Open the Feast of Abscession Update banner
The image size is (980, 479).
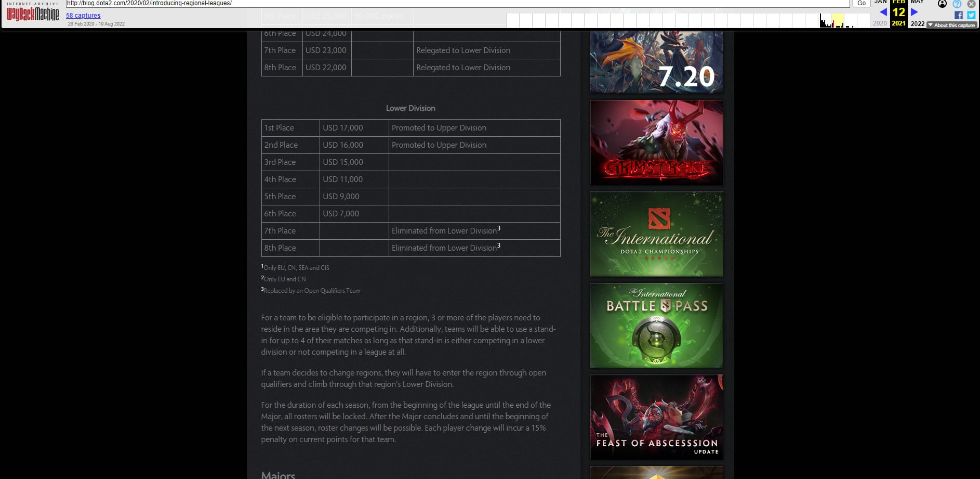coord(656,417)
